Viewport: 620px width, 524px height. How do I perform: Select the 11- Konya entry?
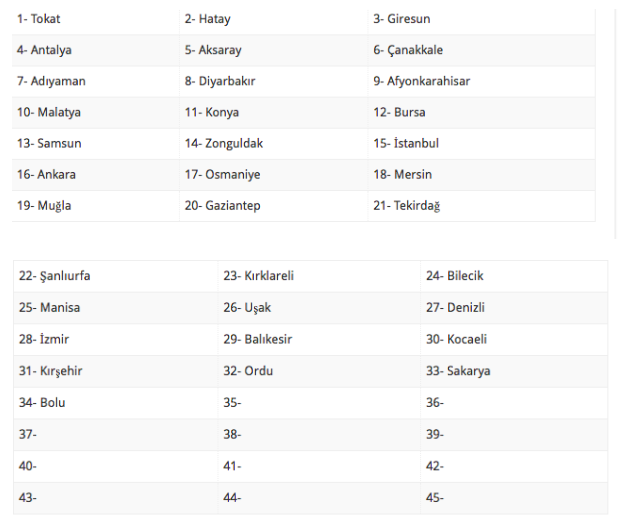211,112
